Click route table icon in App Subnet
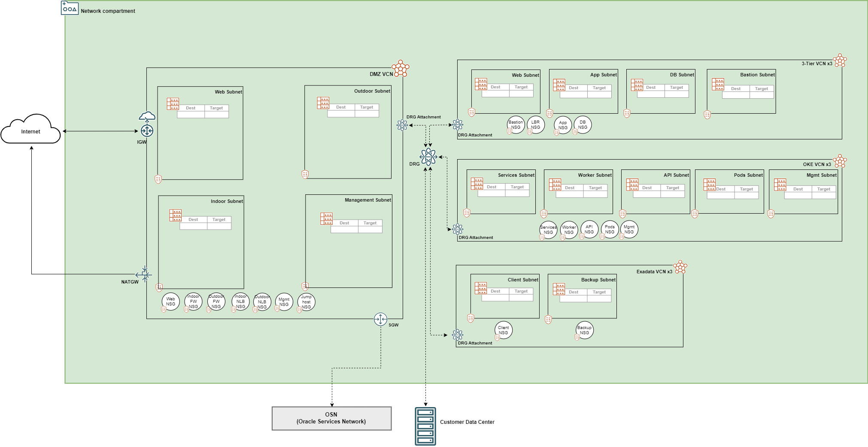The image size is (868, 447). 559,85
